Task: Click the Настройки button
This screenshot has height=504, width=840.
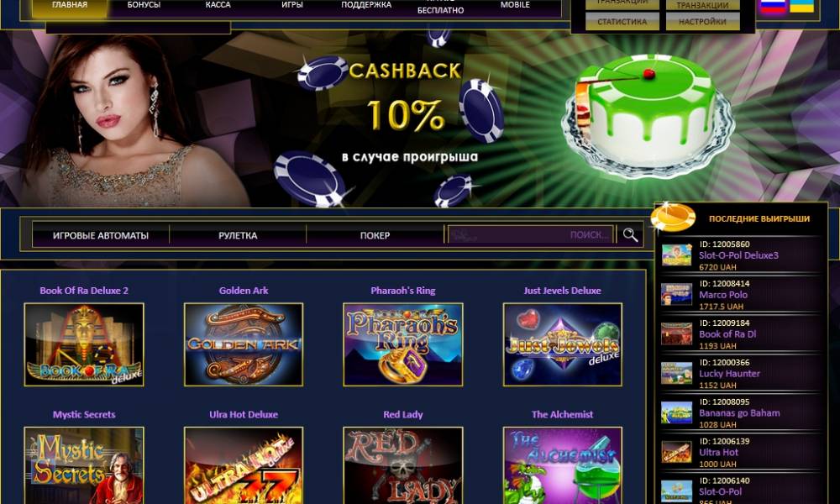Action: point(702,22)
